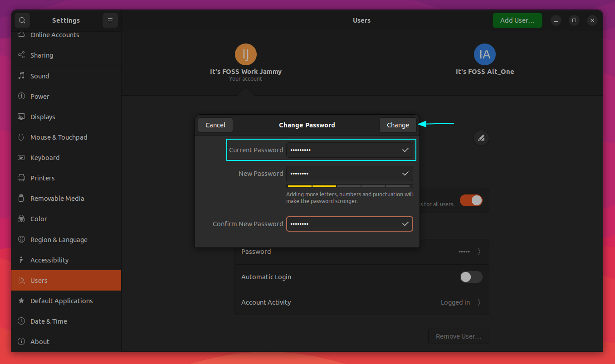This screenshot has width=615, height=364.
Task: Toggle the Automatic Login switch
Action: click(x=471, y=277)
